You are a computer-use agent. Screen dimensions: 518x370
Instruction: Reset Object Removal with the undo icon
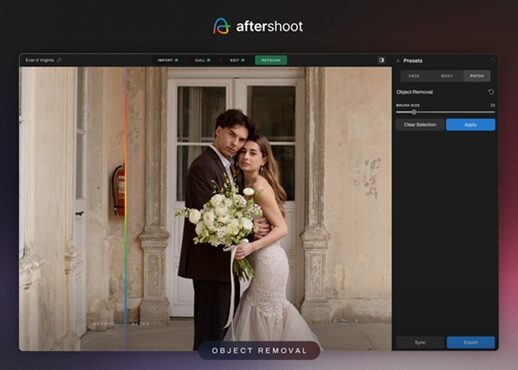491,92
